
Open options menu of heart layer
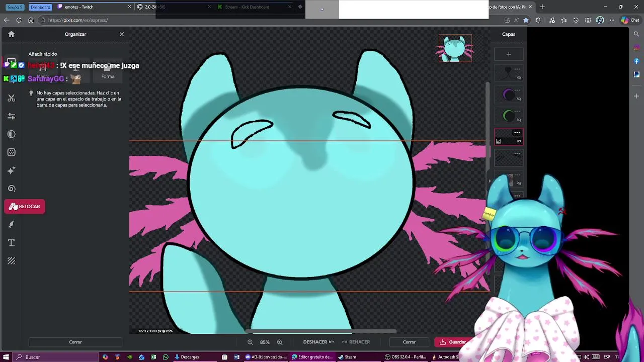click(517, 69)
